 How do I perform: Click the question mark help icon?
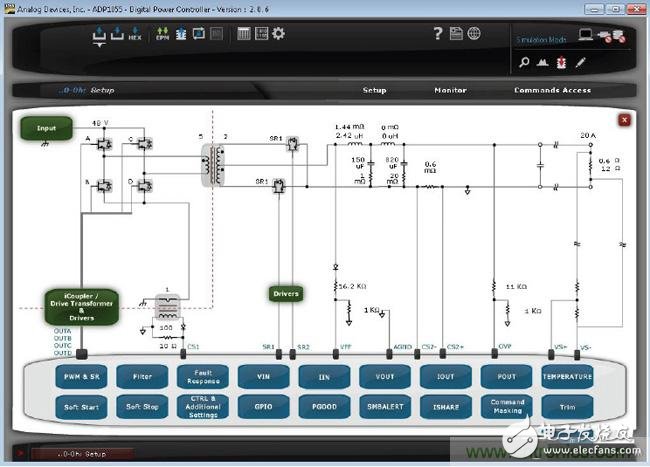tap(437, 34)
